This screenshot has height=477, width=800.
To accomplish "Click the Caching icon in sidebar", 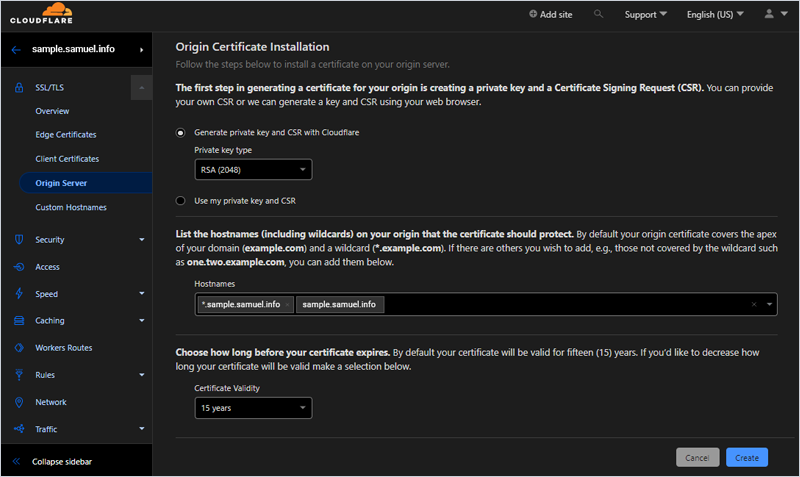I will click(x=19, y=320).
